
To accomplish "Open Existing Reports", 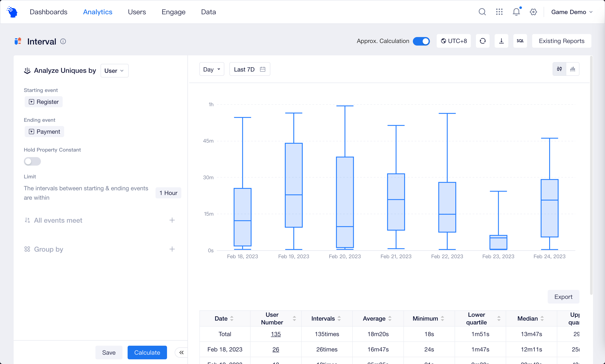I will tap(562, 41).
